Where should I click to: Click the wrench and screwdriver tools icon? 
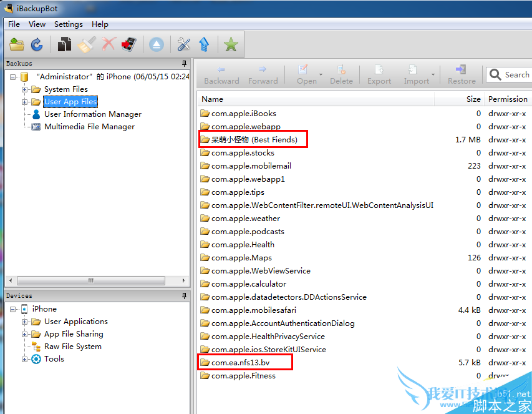(x=183, y=44)
